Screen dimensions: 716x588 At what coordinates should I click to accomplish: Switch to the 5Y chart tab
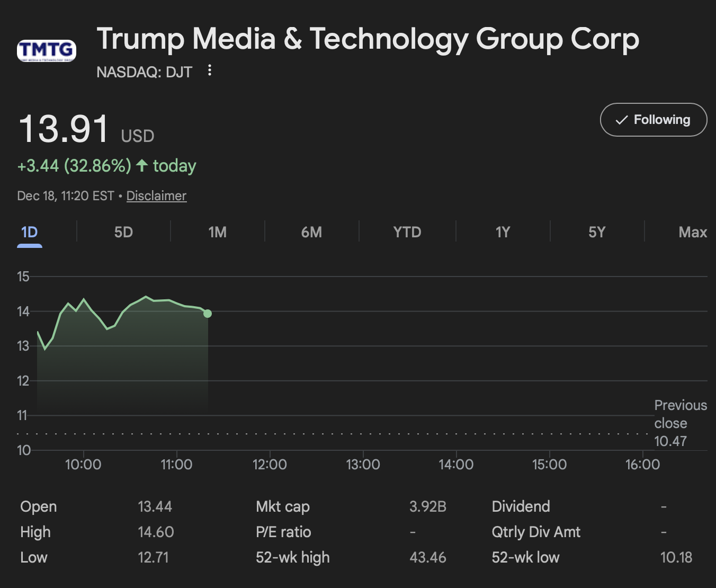click(597, 232)
